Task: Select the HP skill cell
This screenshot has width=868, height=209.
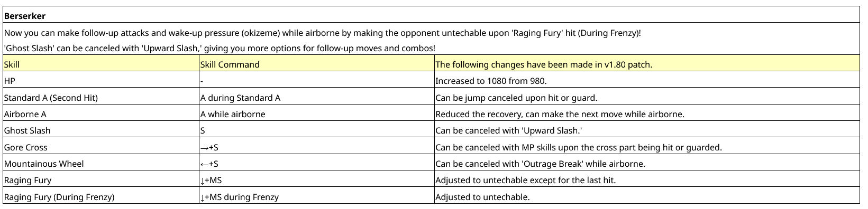Action: pos(101,81)
